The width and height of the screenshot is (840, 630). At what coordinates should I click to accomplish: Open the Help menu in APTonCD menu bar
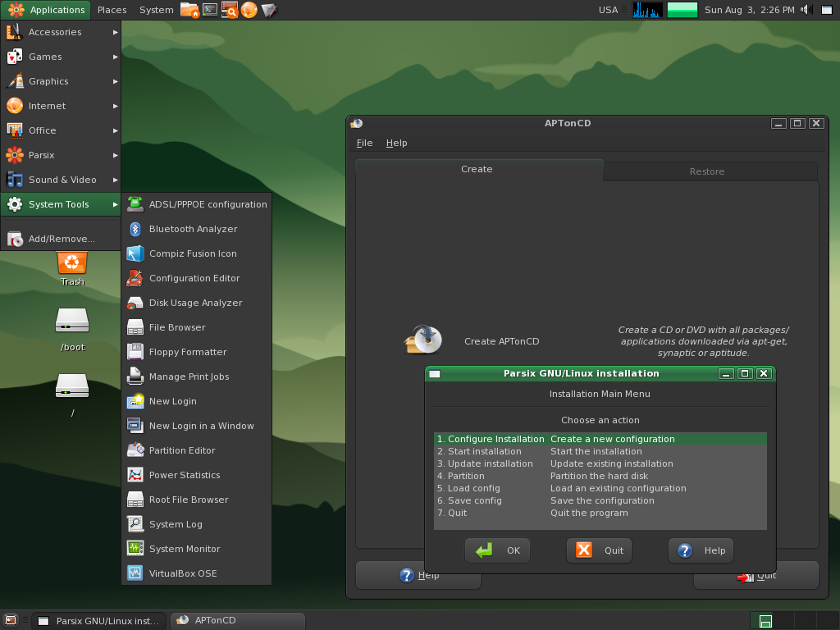point(396,143)
